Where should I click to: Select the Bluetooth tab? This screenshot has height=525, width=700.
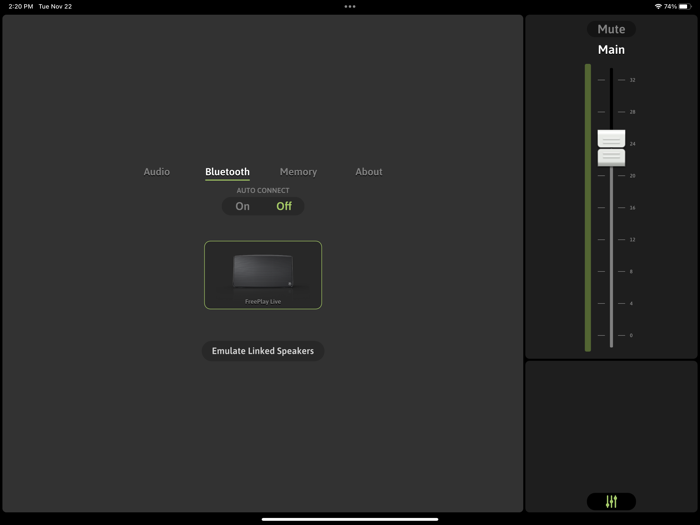coord(227,172)
